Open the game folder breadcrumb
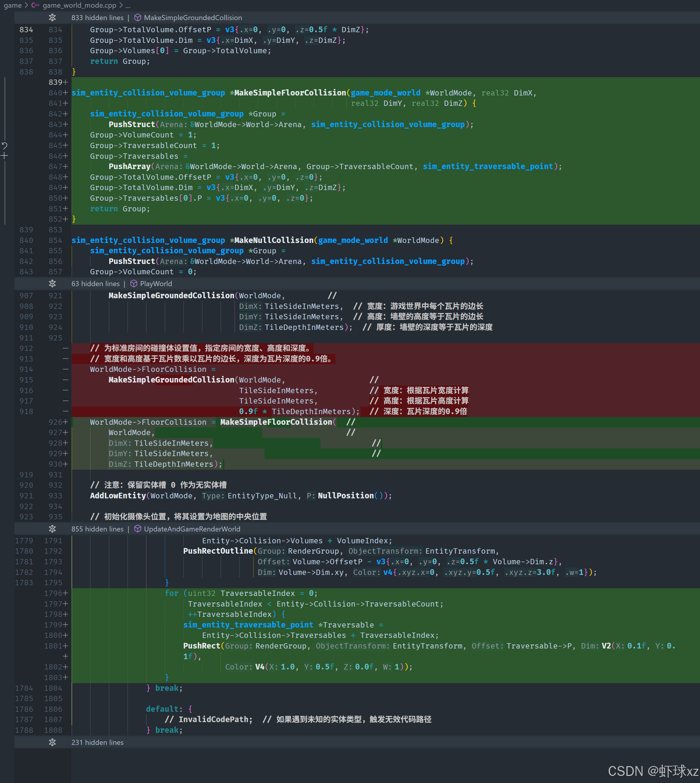This screenshot has width=700, height=783. coord(12,5)
